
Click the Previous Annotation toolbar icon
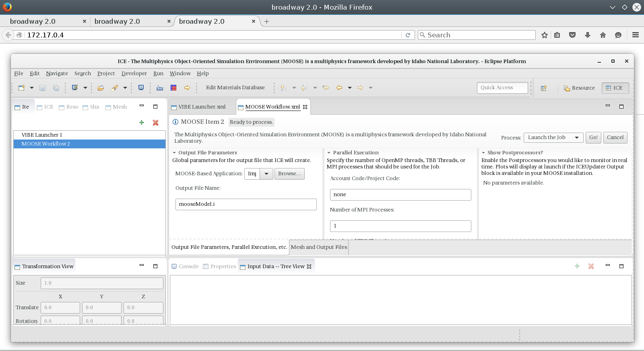(x=304, y=88)
